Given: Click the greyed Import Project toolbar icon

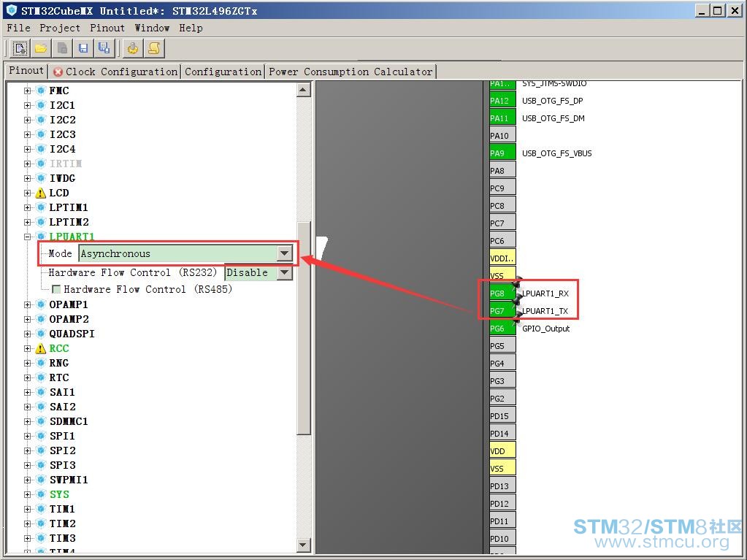Looking at the screenshot, I should point(62,48).
